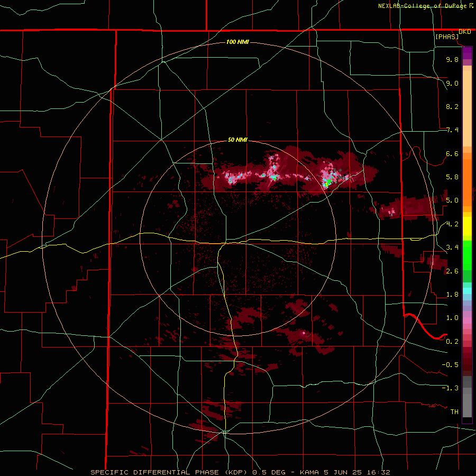Click the [PHAS] legend heading

[x=447, y=36]
